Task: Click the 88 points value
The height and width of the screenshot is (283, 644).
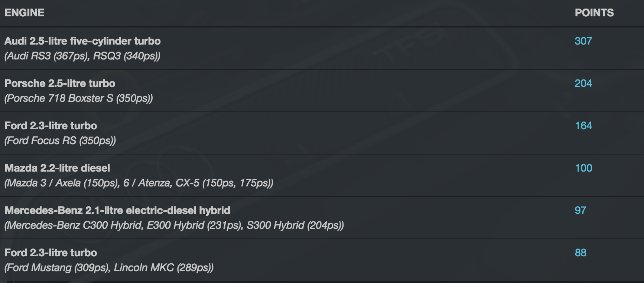Action: [580, 253]
